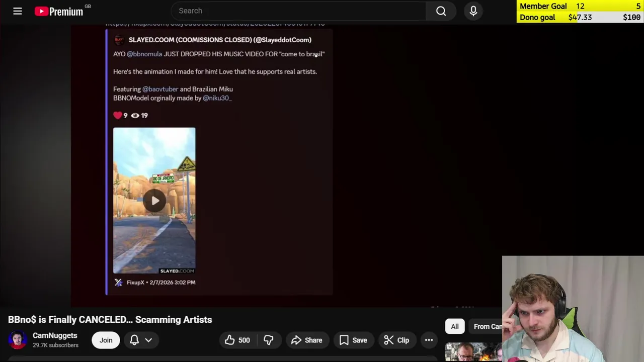
Task: Select the From CamNuggets filter chip
Action: click(x=486, y=326)
